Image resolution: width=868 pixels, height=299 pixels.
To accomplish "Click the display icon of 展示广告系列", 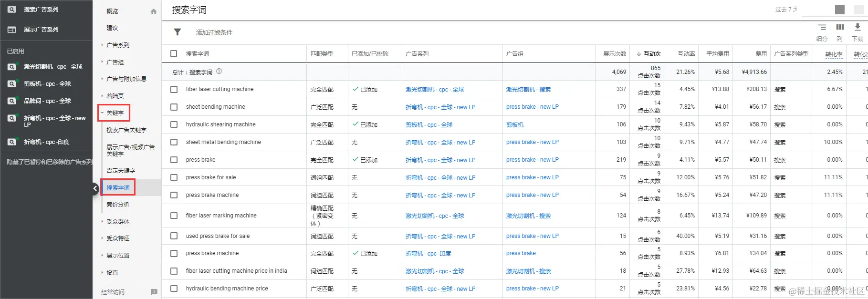I will pos(12,30).
